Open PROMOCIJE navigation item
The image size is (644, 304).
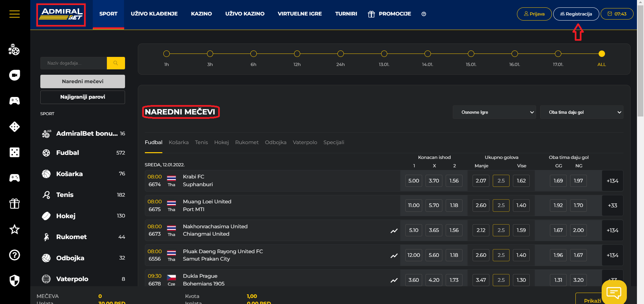390,14
